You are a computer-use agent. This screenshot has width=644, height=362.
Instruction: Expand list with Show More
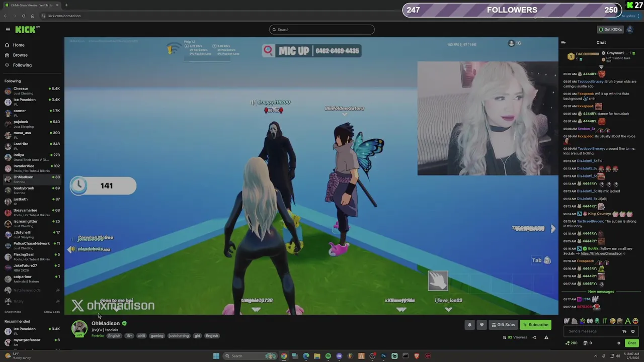pyautogui.click(x=13, y=312)
